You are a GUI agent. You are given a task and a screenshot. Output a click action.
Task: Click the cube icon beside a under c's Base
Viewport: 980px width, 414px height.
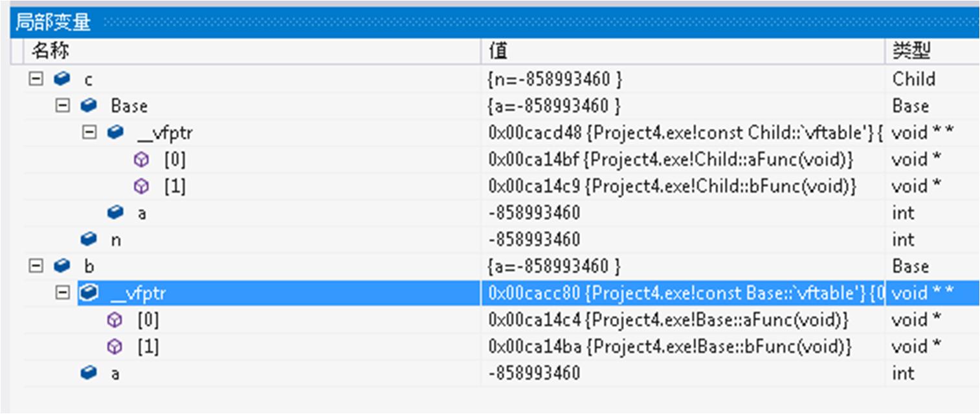(x=115, y=212)
